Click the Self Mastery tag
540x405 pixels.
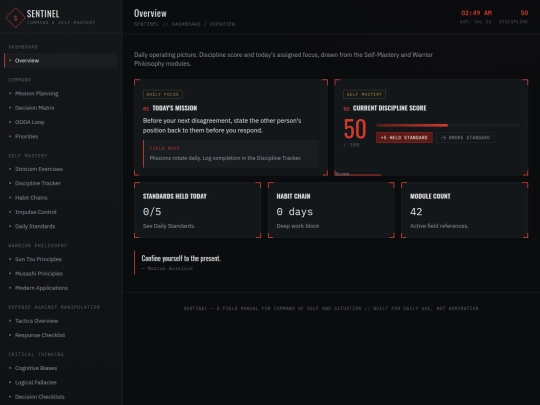point(364,94)
